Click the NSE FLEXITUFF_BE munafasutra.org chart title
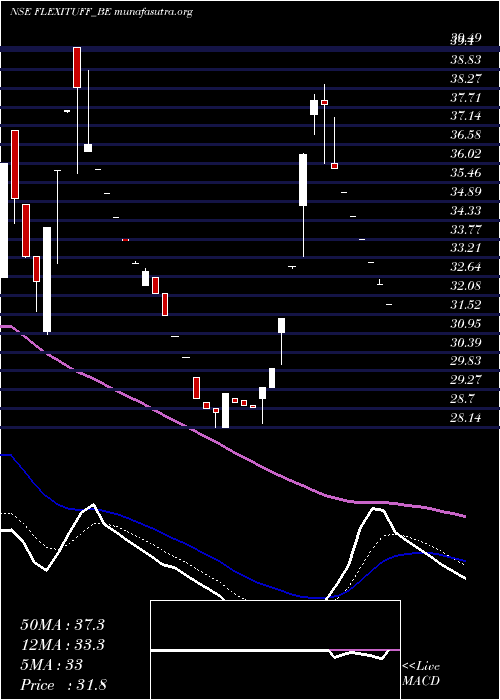 [x=101, y=12]
